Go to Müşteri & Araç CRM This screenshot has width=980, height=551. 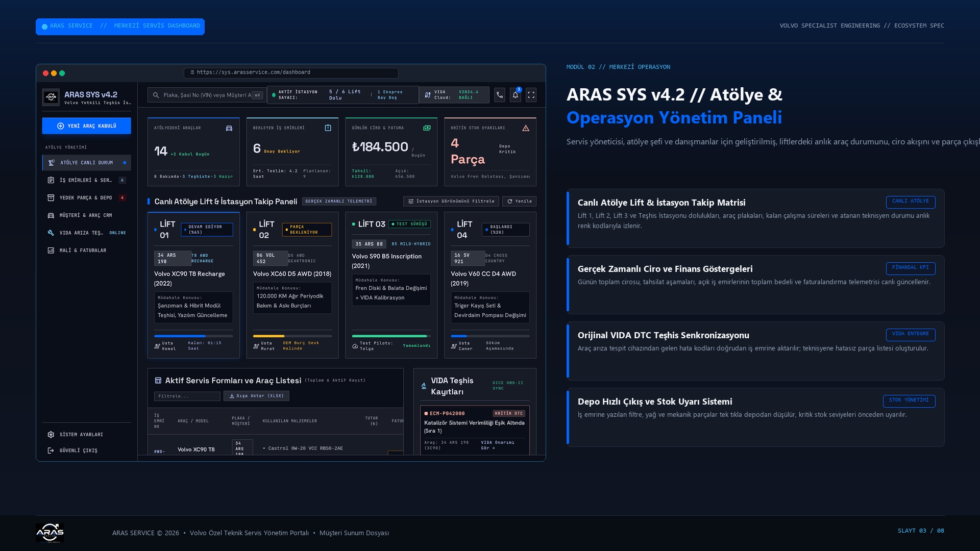click(x=87, y=215)
